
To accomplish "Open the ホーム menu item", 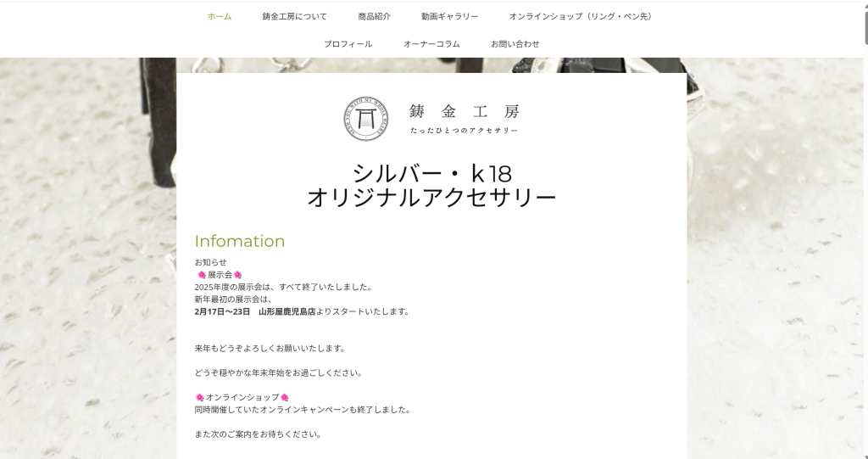I will 220,16.
